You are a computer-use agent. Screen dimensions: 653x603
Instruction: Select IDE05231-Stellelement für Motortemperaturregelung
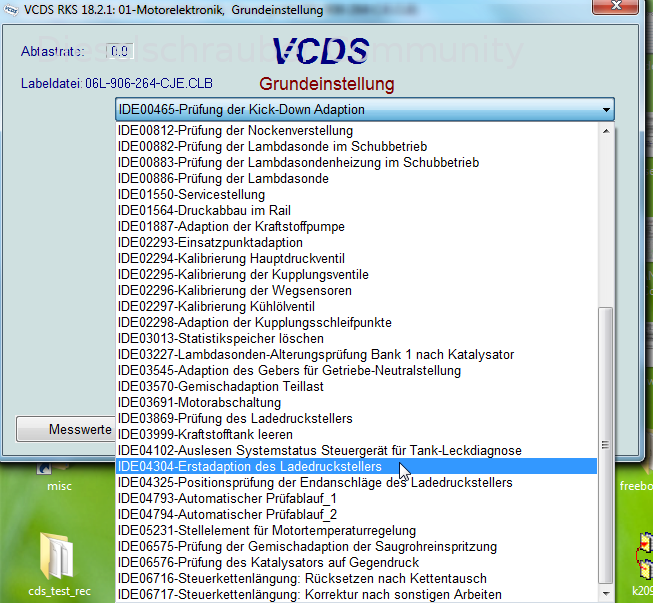356,531
